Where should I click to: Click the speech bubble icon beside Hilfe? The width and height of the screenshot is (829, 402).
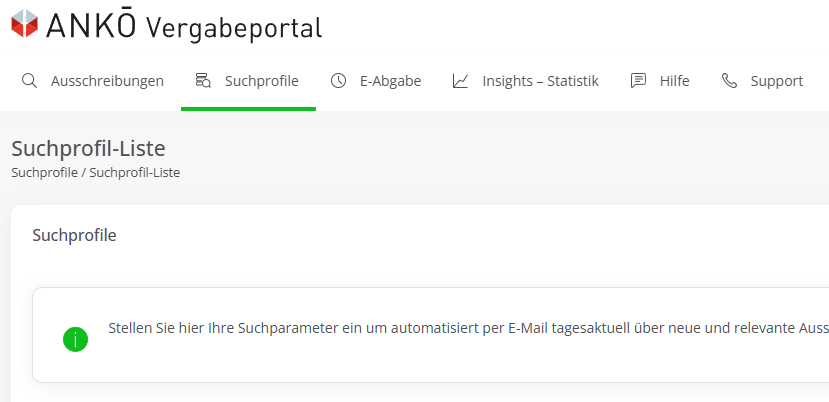[639, 81]
